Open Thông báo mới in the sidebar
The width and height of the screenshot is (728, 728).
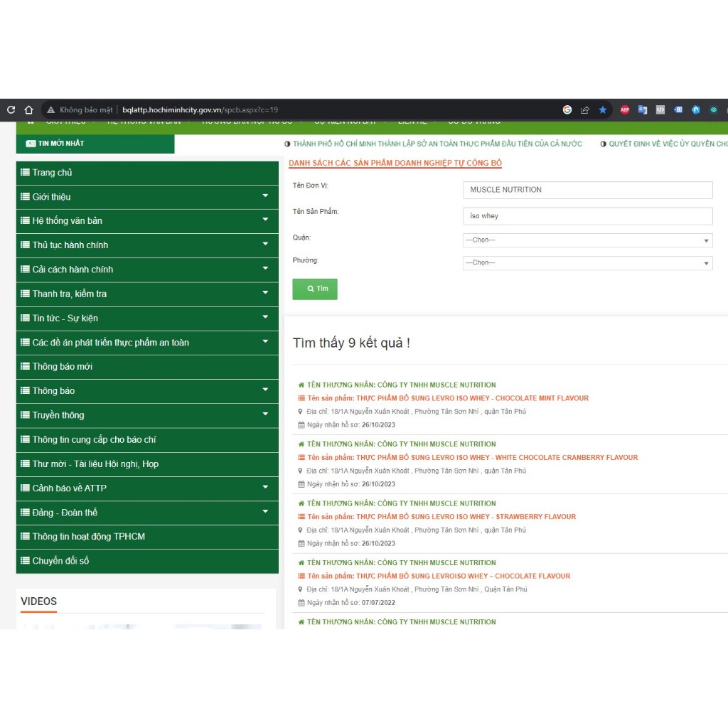click(147, 367)
